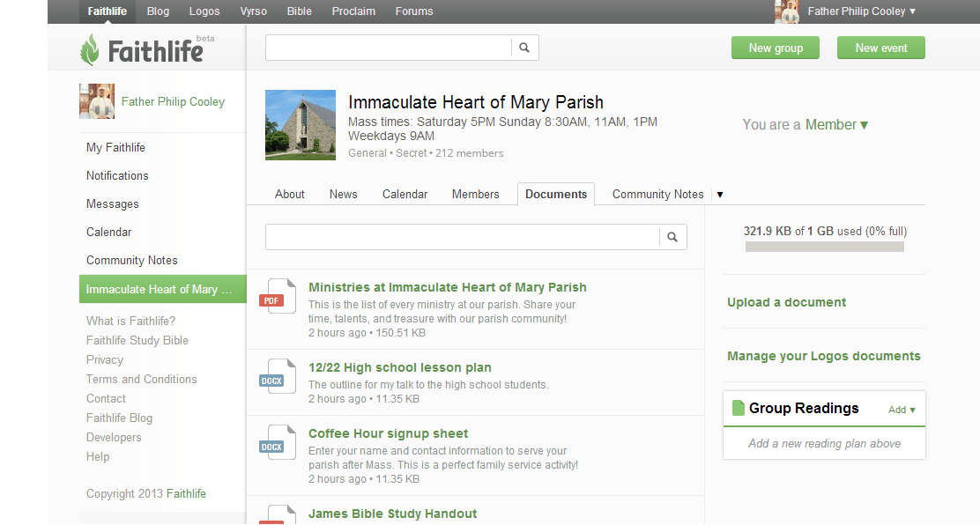Switch to the group Calendar tab
This screenshot has width=980, height=525.
click(405, 195)
